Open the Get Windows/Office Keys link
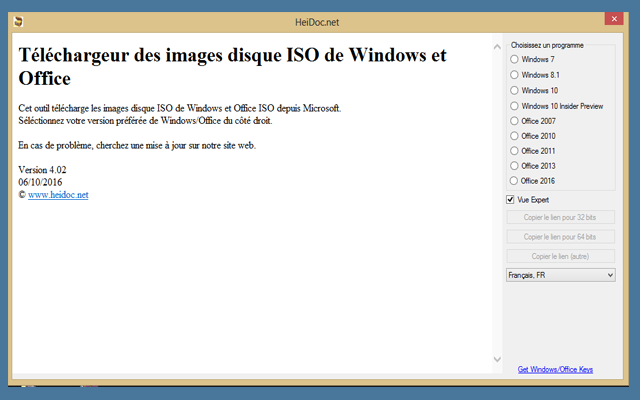640x400 pixels. (x=555, y=369)
